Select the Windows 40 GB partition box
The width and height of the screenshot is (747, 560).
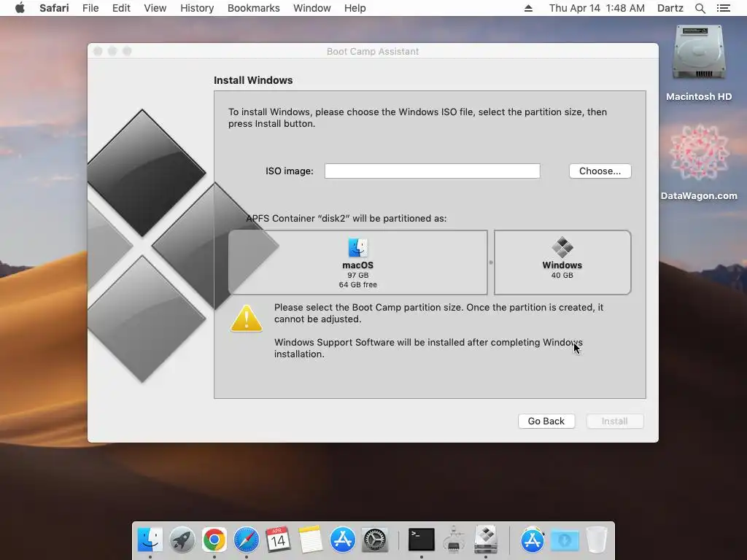pos(562,262)
